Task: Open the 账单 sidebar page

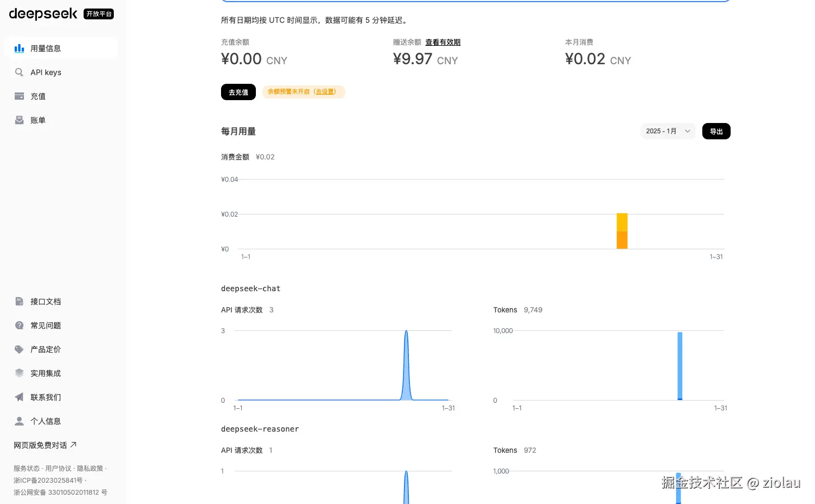Action: [61, 120]
